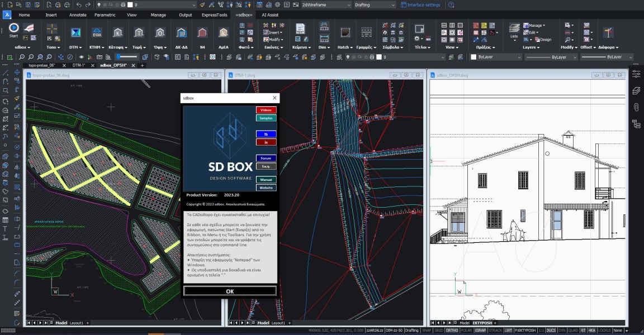The width and height of the screenshot is (644, 335).
Task: Click the Website button in dialog
Action: point(266,188)
